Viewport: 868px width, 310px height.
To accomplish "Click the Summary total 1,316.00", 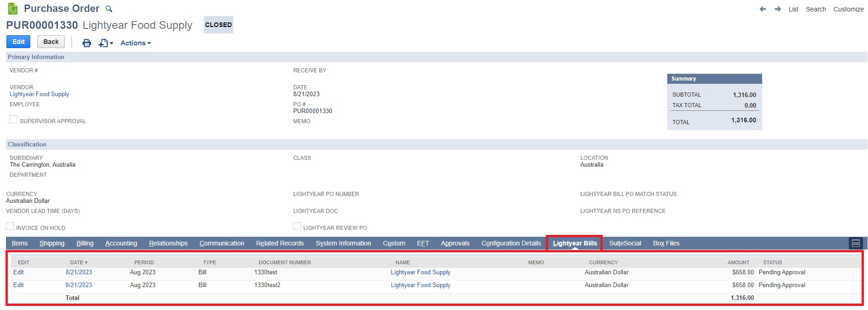I will tap(743, 120).
